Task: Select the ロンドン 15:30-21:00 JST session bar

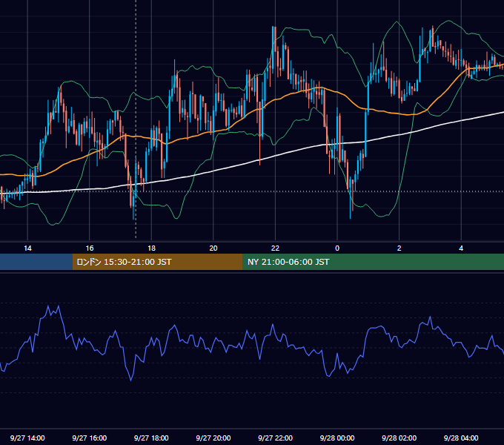Action: 157,262
